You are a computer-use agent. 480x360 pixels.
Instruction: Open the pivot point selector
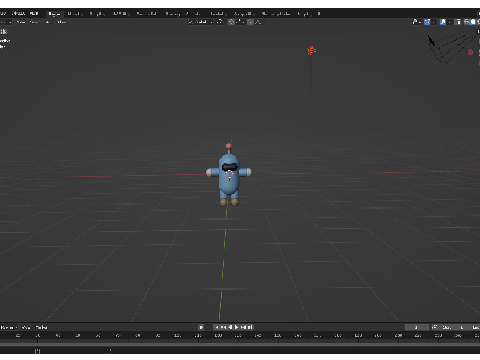point(220,22)
